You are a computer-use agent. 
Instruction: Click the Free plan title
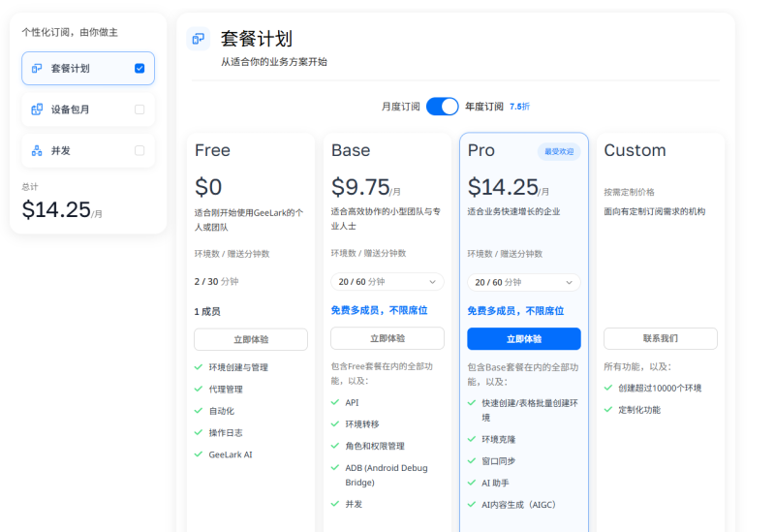tap(212, 150)
